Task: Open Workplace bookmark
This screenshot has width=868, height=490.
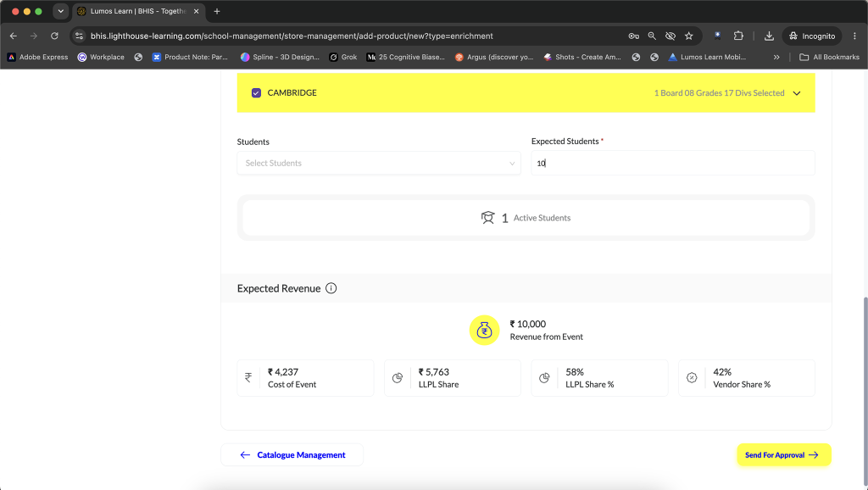Action: tap(101, 57)
